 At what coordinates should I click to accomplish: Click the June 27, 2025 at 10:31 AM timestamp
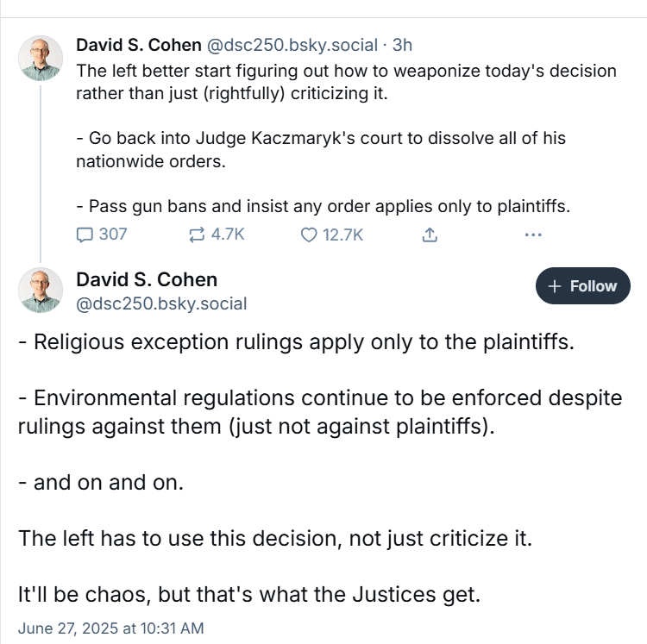point(111,628)
